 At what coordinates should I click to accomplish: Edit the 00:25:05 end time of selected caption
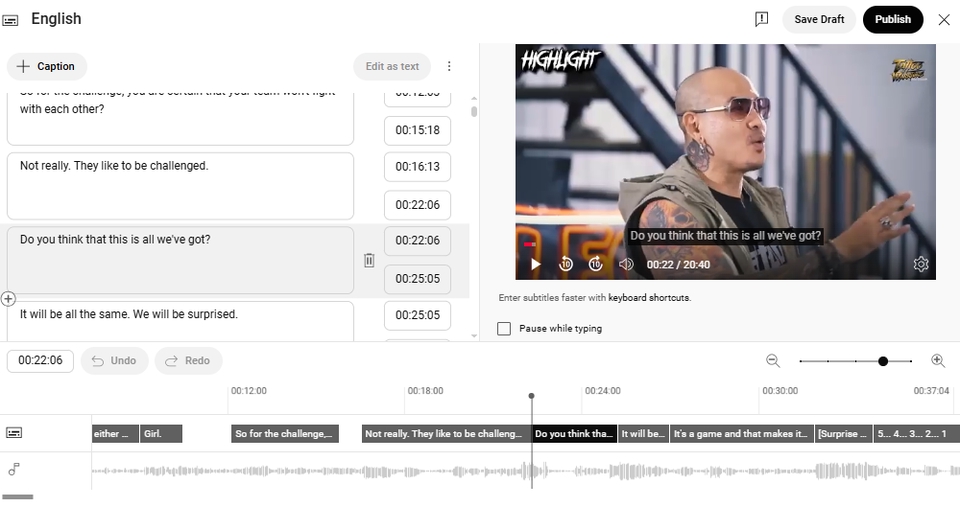418,279
